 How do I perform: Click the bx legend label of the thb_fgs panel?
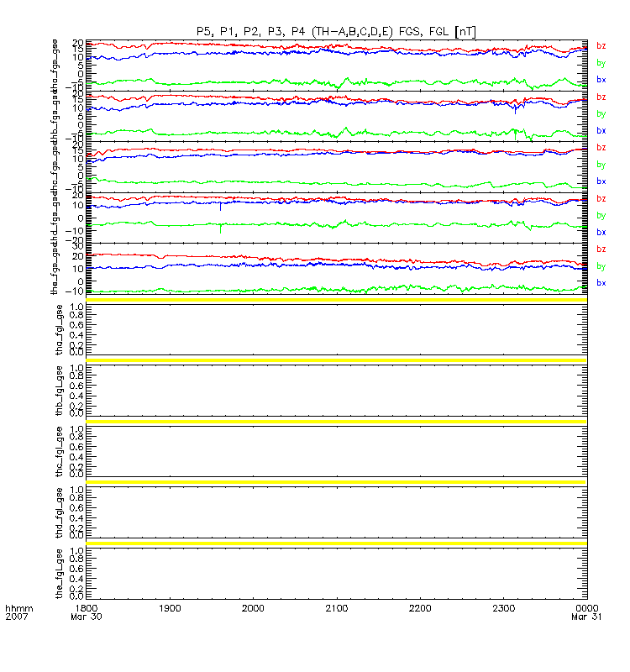click(601, 131)
